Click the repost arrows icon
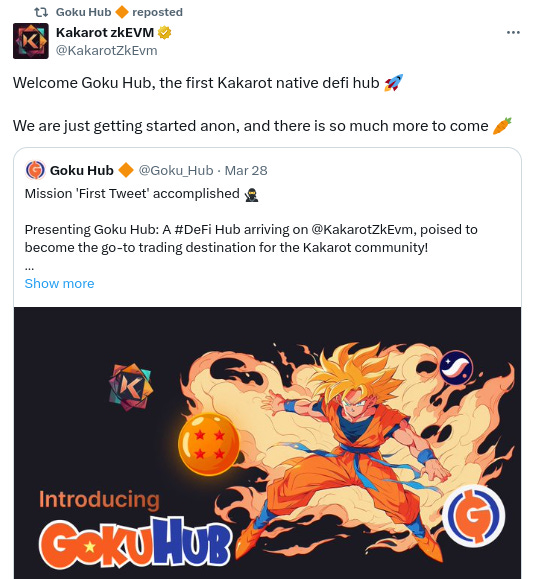 coord(41,12)
